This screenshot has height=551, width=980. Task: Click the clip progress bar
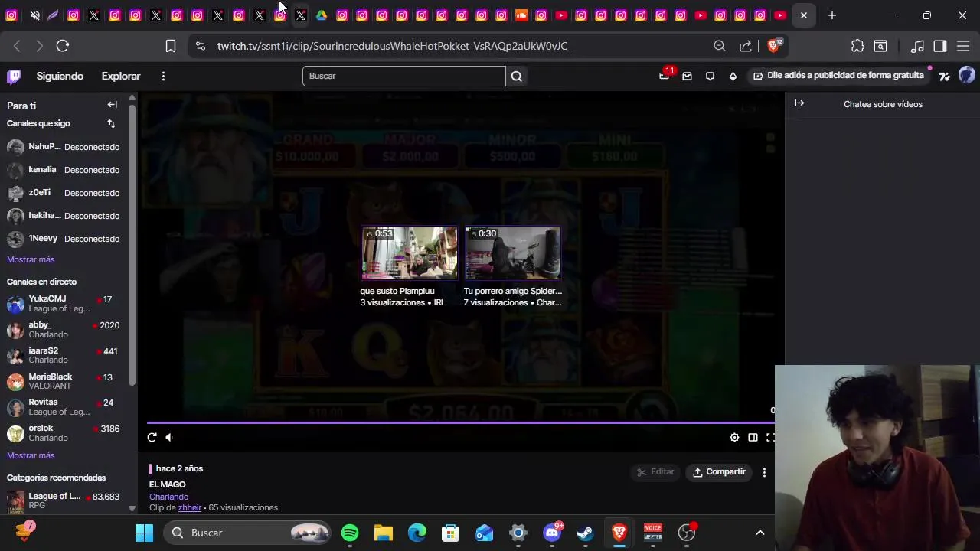coord(461,422)
